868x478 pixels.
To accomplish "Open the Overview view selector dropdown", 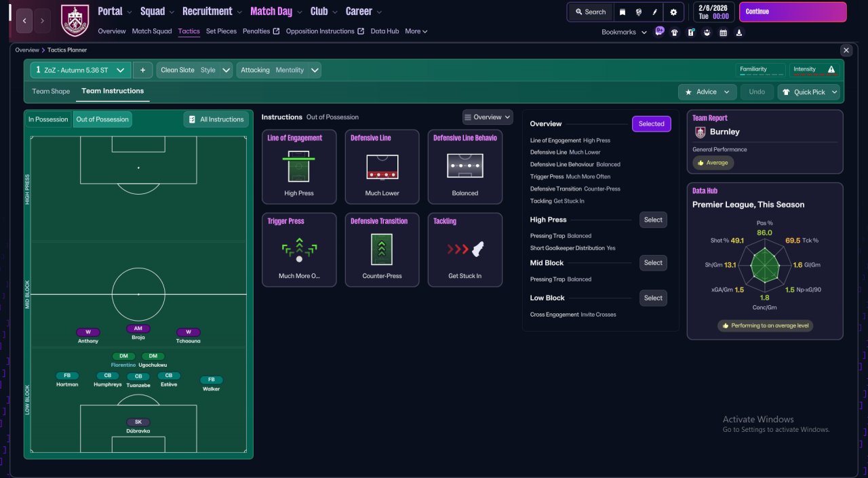I will pos(488,117).
